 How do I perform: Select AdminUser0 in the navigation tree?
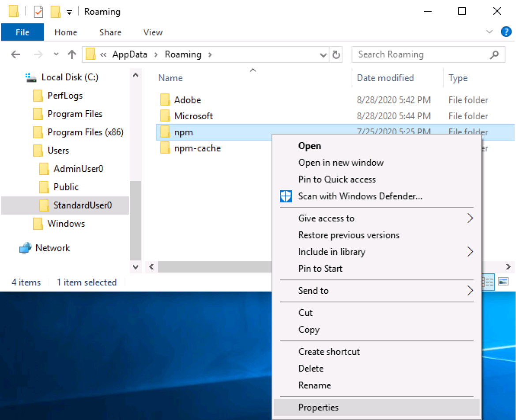78,169
